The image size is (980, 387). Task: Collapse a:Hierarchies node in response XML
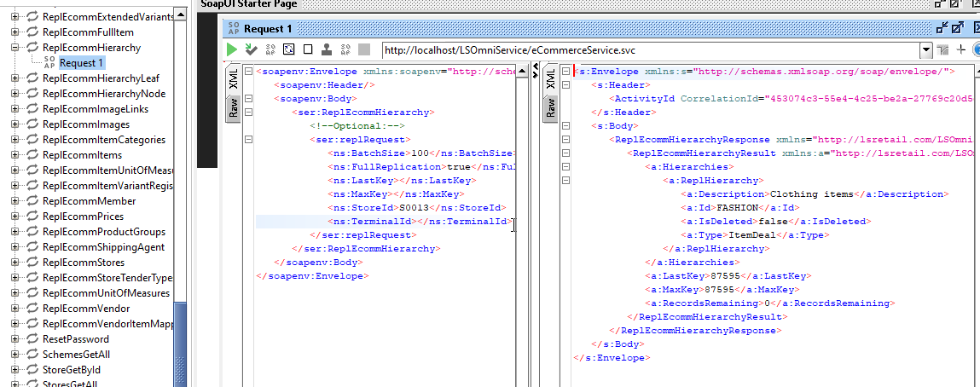[565, 167]
